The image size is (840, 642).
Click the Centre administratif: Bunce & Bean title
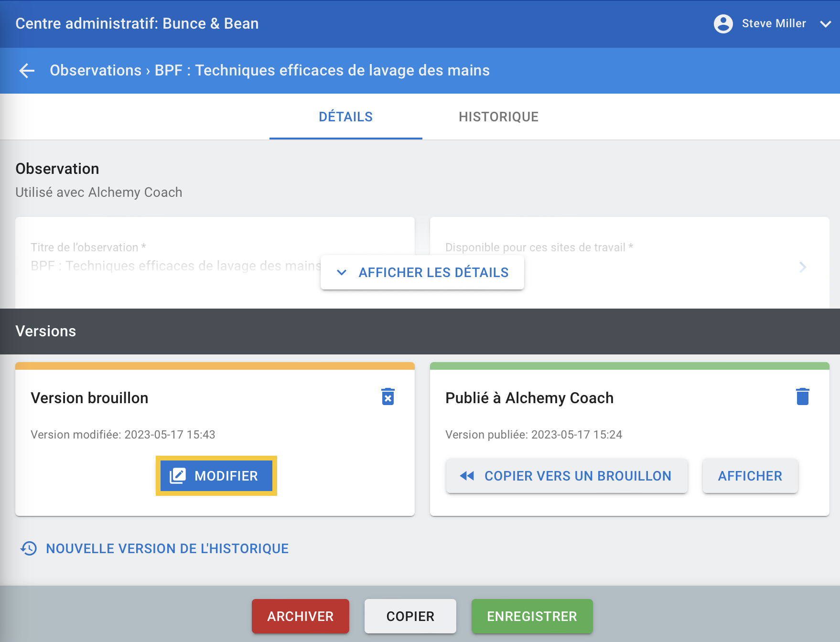tap(137, 23)
